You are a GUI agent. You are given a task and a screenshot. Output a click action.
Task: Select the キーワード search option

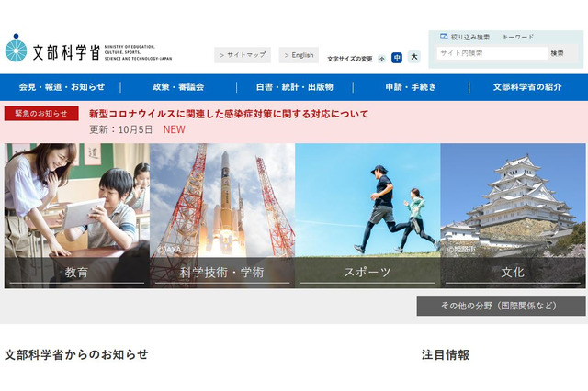click(x=517, y=37)
